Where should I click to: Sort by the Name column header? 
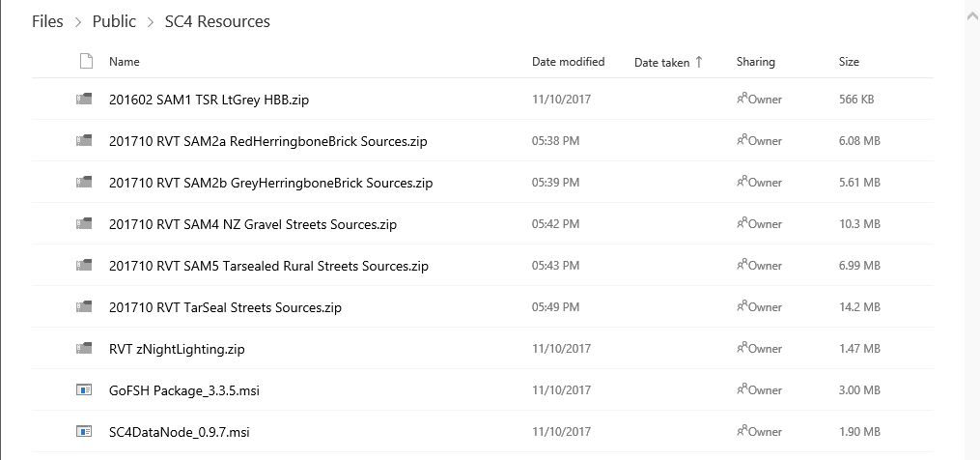click(x=125, y=61)
